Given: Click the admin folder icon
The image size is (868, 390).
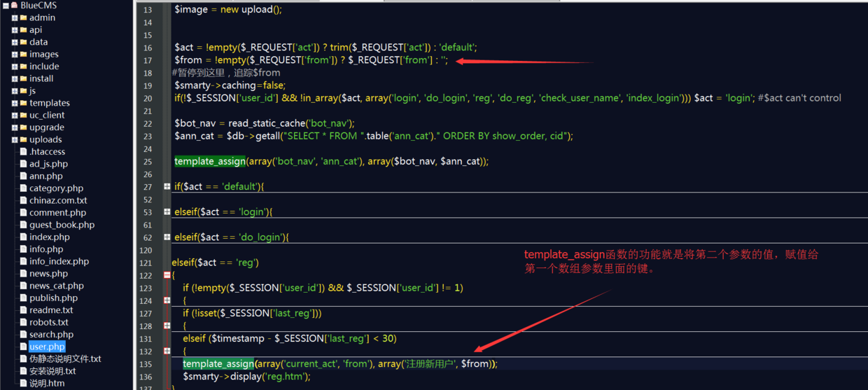Looking at the screenshot, I should pos(23,18).
